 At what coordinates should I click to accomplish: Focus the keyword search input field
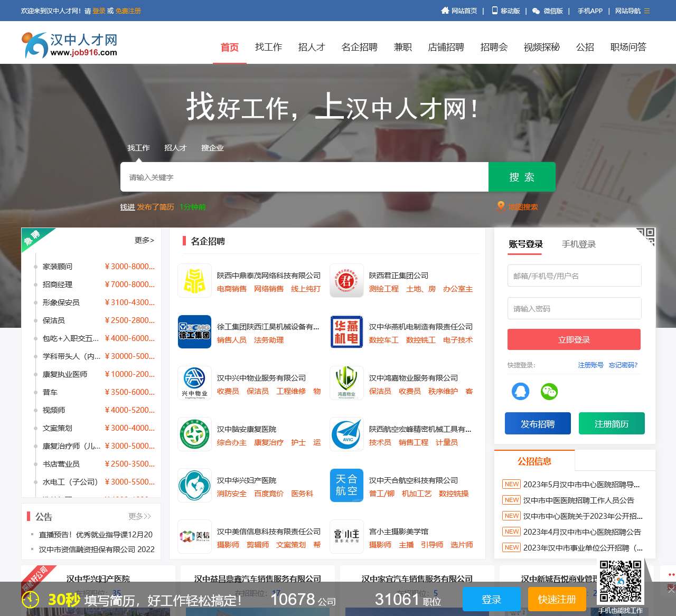304,177
